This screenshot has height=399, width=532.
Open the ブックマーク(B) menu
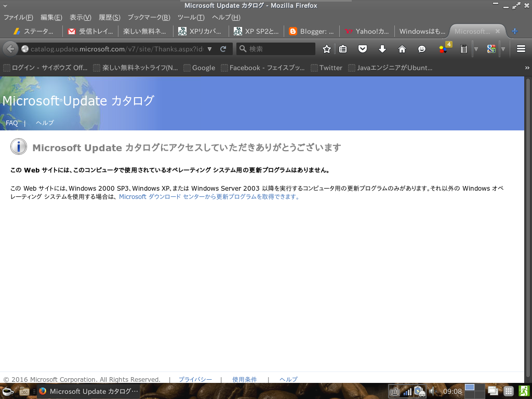pos(149,17)
